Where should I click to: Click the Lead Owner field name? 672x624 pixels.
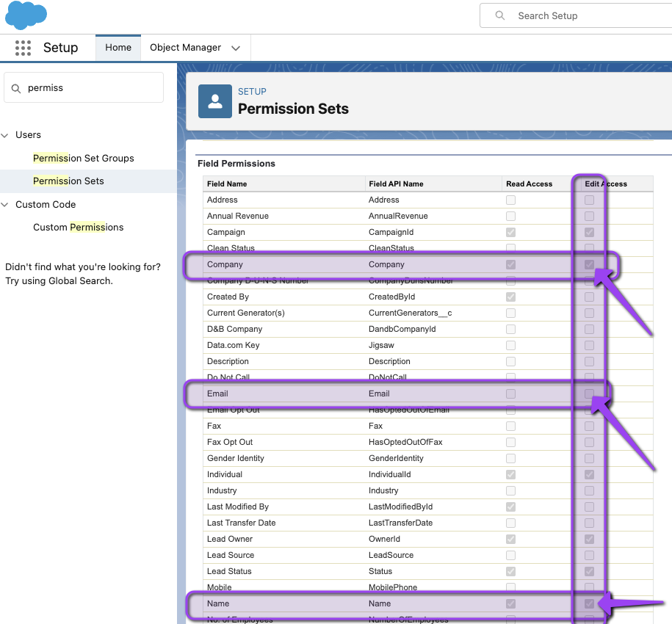pos(230,539)
